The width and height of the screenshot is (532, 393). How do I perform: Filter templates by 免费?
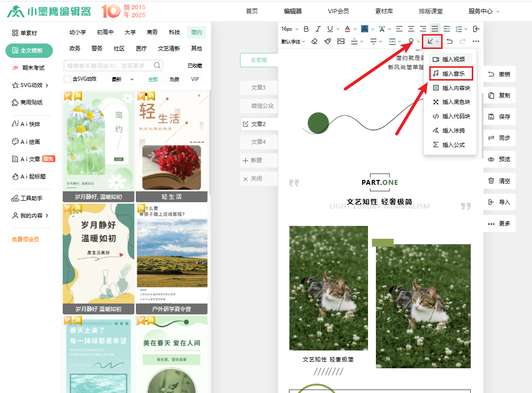click(x=174, y=79)
